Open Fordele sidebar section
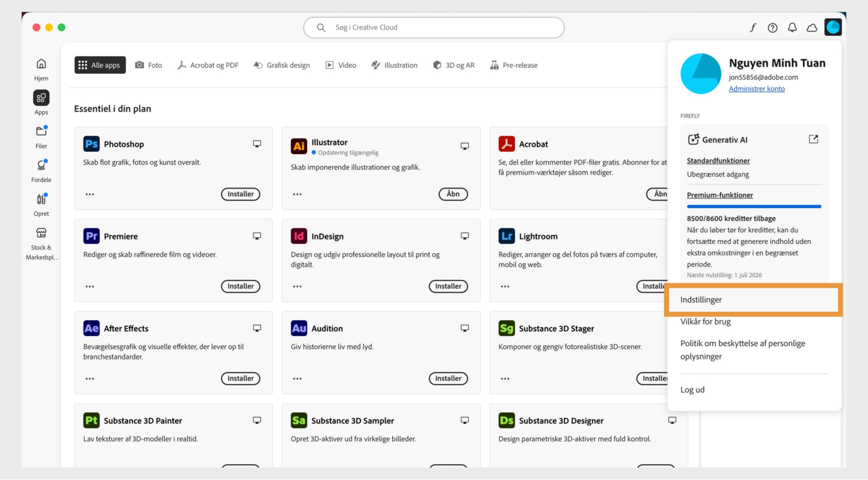The height and width of the screenshot is (480, 868). 41,170
